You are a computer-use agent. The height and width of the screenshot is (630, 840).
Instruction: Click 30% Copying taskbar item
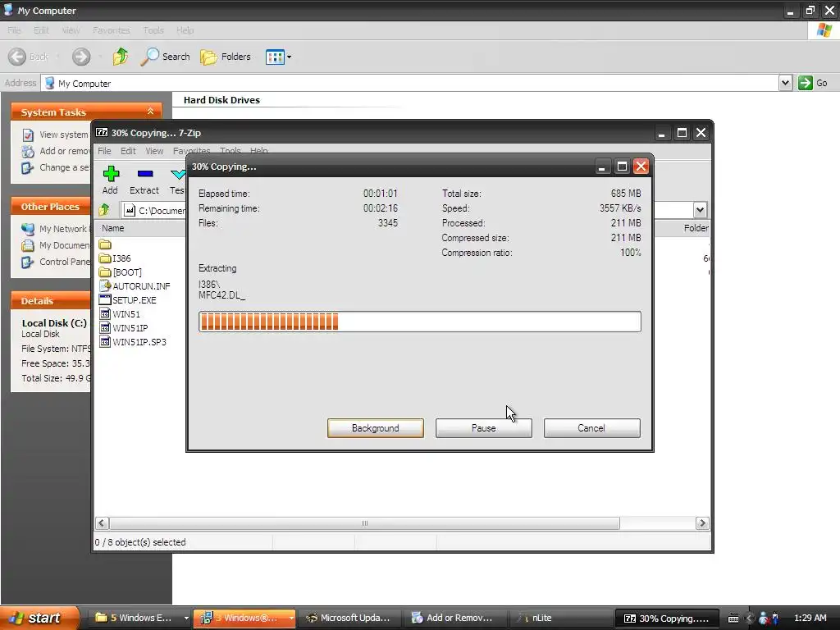point(666,618)
